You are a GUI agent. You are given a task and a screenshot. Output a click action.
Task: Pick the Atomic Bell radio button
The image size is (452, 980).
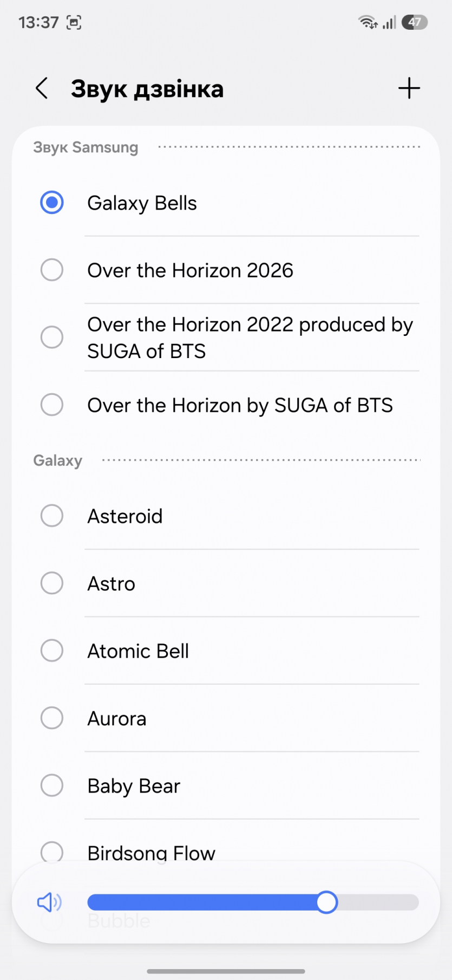(52, 651)
